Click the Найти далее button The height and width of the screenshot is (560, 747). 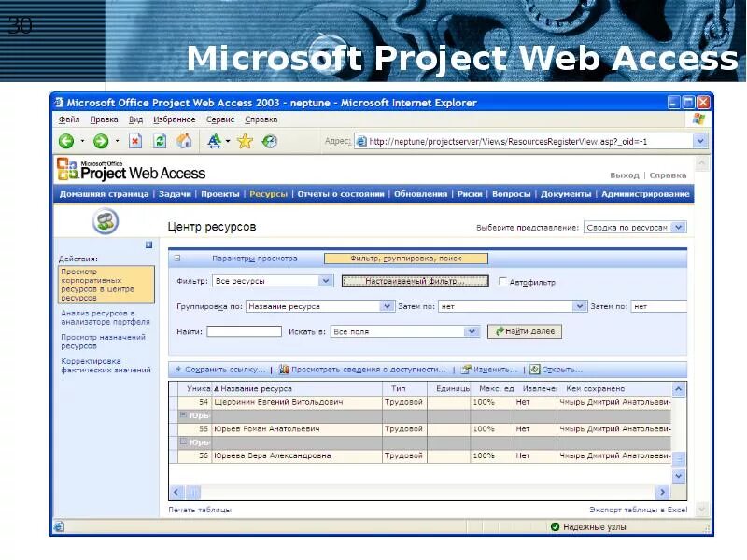pyautogui.click(x=525, y=331)
